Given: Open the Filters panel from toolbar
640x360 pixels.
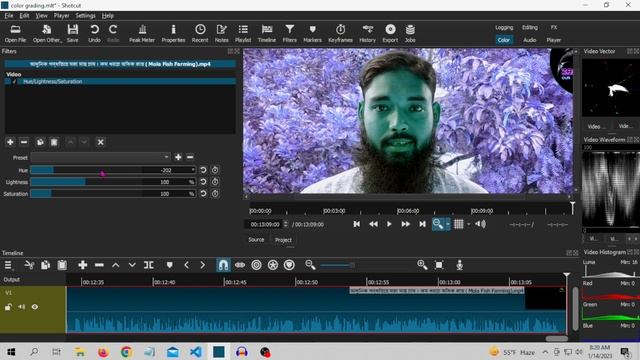Looking at the screenshot, I should click(x=290, y=33).
